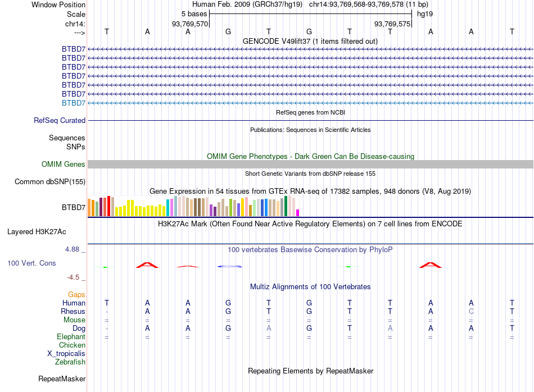Viewport: 534px width, 392px height.
Task: Open the OMIM Gene Phenotypes track title
Action: (x=310, y=156)
